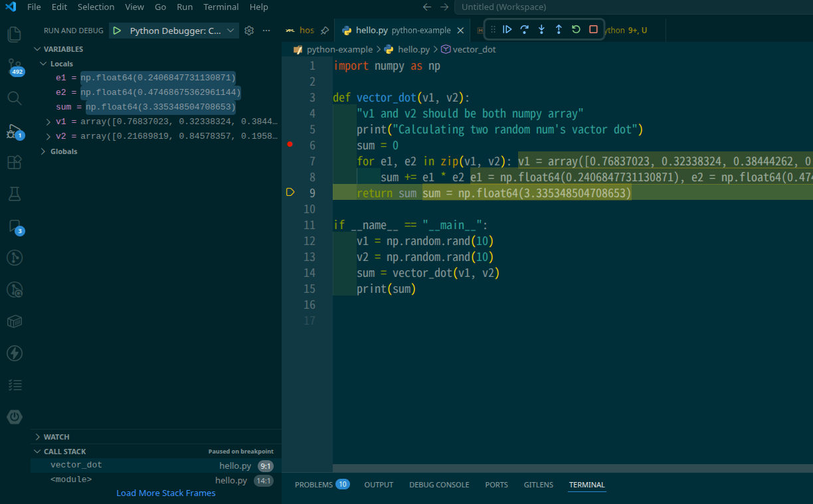Stop the debugger with the red square
Screen dimensions: 813x504
click(x=593, y=30)
